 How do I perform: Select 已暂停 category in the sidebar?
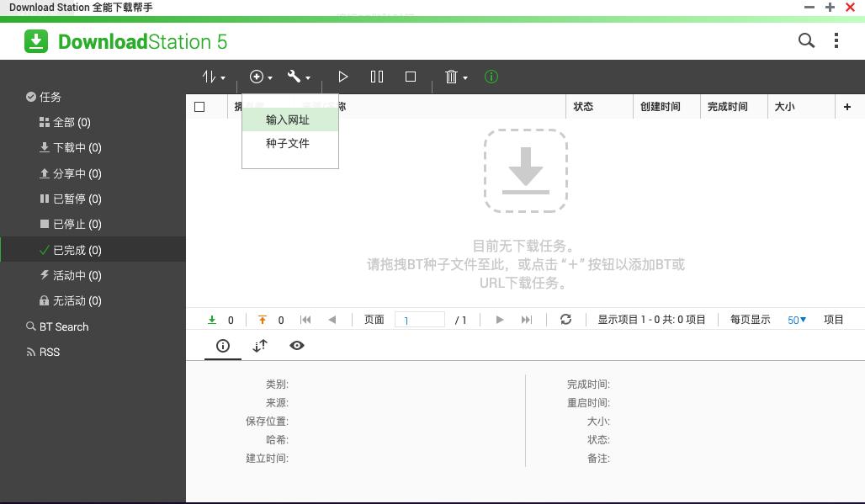pos(74,199)
